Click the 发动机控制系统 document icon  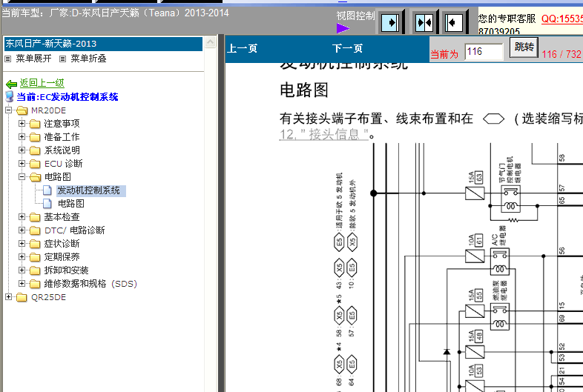pos(47,190)
